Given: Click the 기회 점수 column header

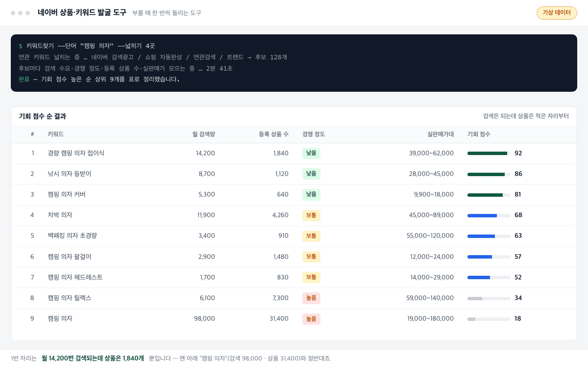Looking at the screenshot, I should click(x=479, y=134).
